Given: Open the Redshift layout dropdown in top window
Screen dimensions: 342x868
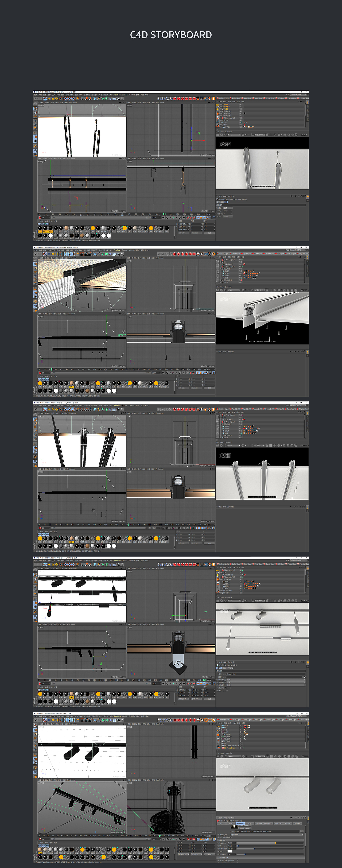Looking at the screenshot, I should [x=298, y=95].
